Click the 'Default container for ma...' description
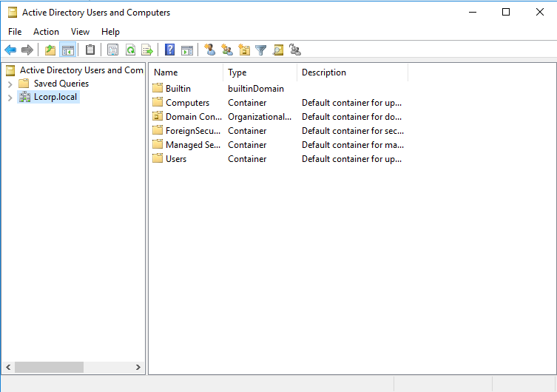 (353, 145)
